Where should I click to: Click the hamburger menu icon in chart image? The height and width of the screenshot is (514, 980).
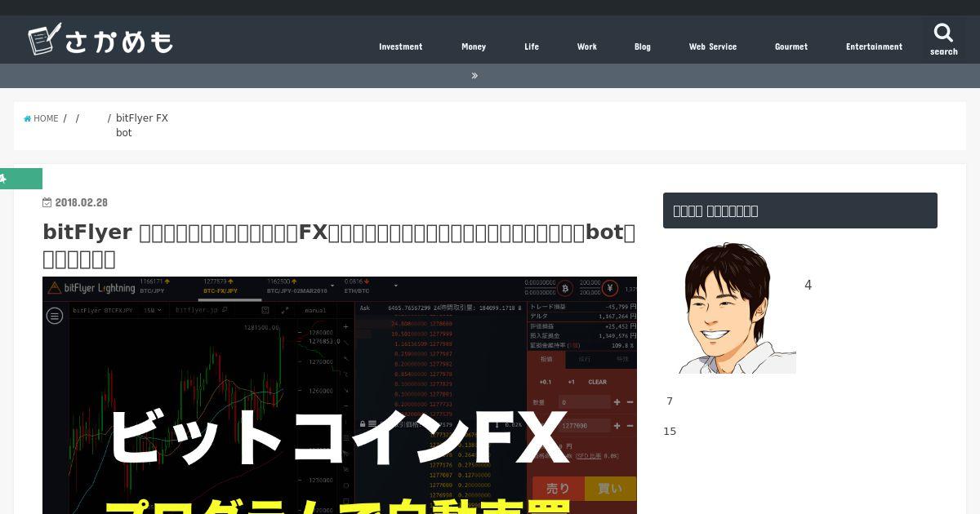(x=55, y=316)
